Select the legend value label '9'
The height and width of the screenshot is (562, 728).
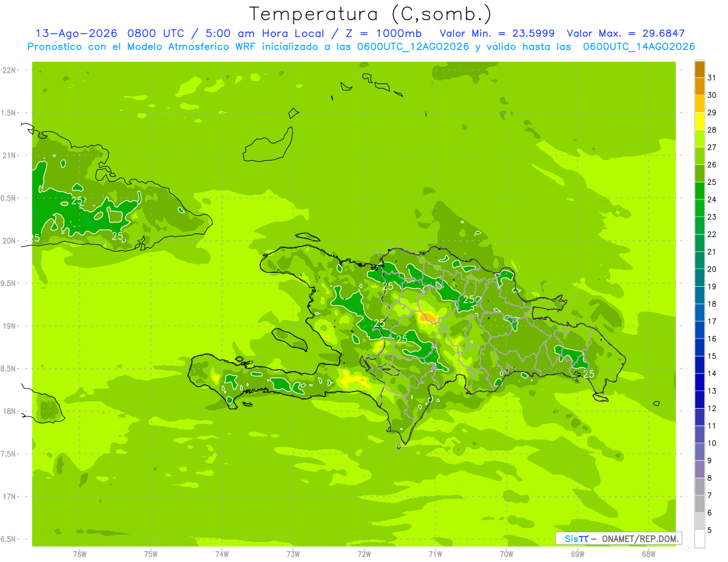click(710, 461)
